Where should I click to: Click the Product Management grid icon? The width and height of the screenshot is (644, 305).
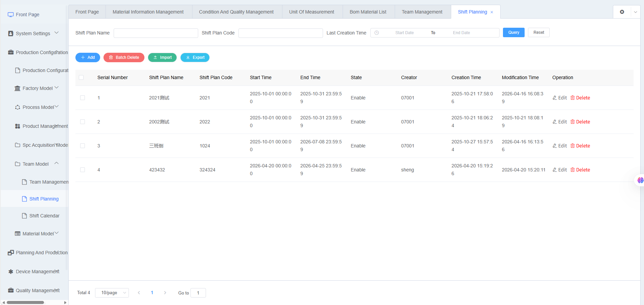[x=17, y=126]
